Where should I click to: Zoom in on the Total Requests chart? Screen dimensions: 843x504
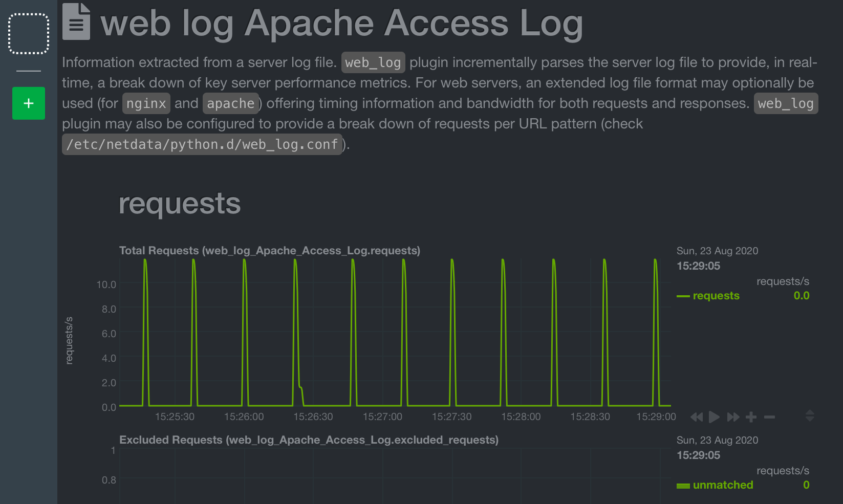tap(751, 417)
